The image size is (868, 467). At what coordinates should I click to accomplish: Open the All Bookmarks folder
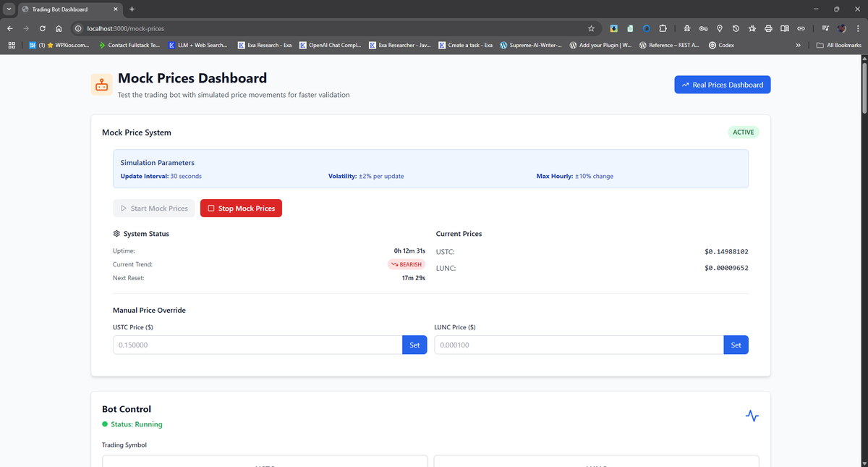pos(838,45)
